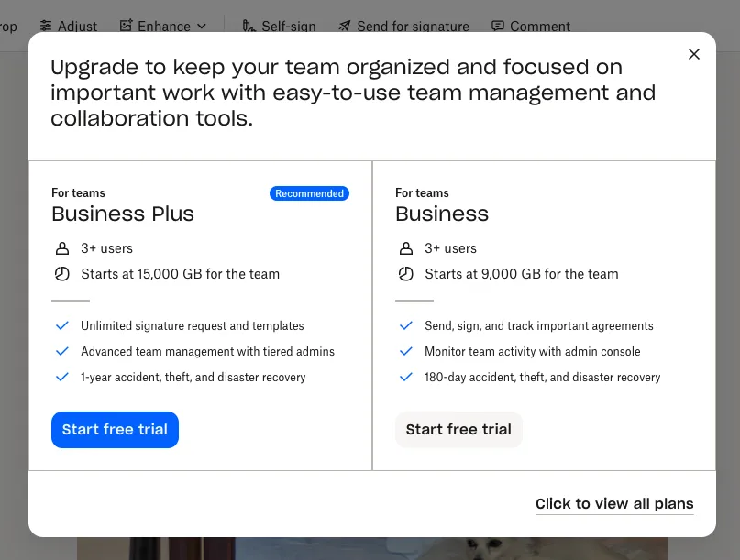Start free trial for the Business plan

coord(458,430)
